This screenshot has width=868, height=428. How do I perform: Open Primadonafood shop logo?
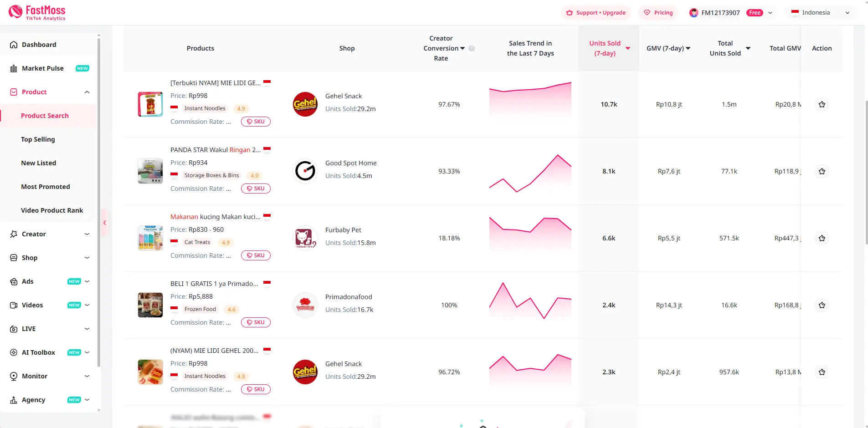pyautogui.click(x=305, y=305)
